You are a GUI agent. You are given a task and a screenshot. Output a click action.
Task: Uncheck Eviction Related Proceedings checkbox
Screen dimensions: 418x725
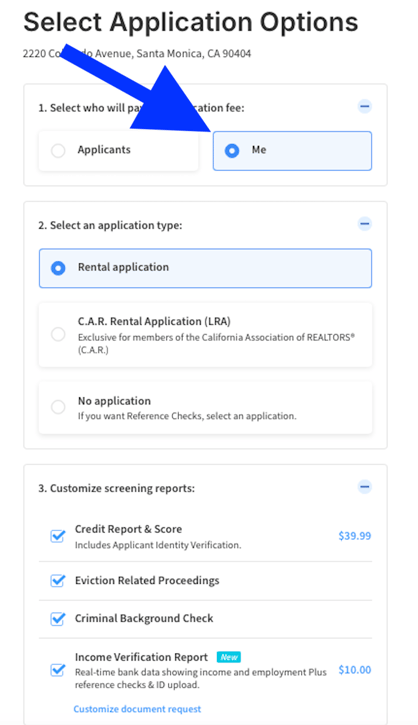[58, 580]
